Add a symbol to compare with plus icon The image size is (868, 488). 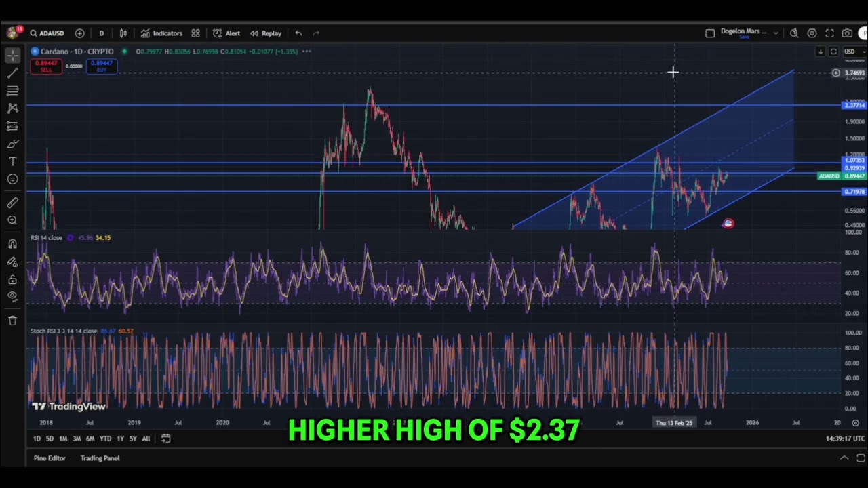pyautogui.click(x=80, y=33)
